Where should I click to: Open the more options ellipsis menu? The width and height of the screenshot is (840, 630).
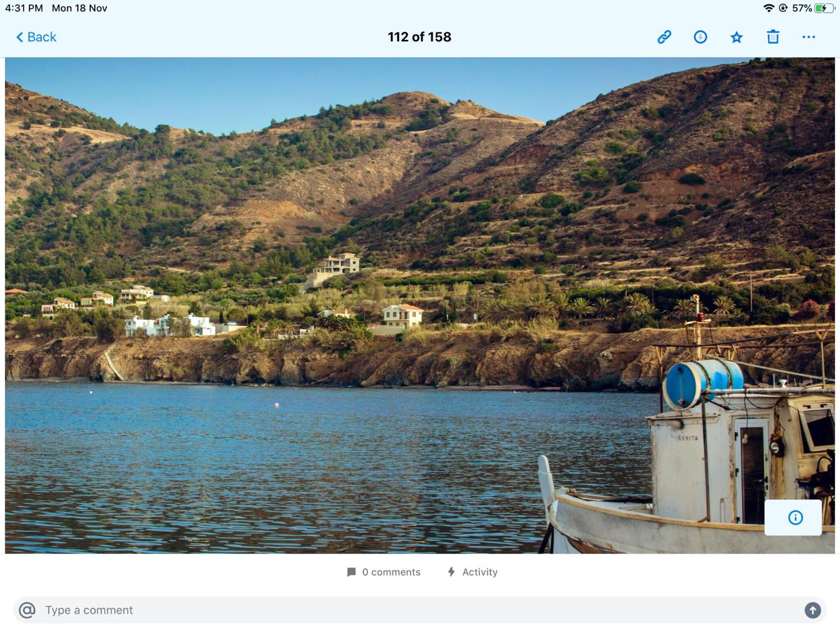[808, 37]
